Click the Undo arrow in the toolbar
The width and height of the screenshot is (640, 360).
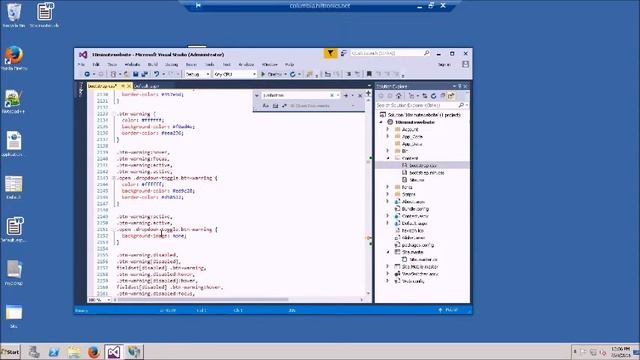coord(156,74)
